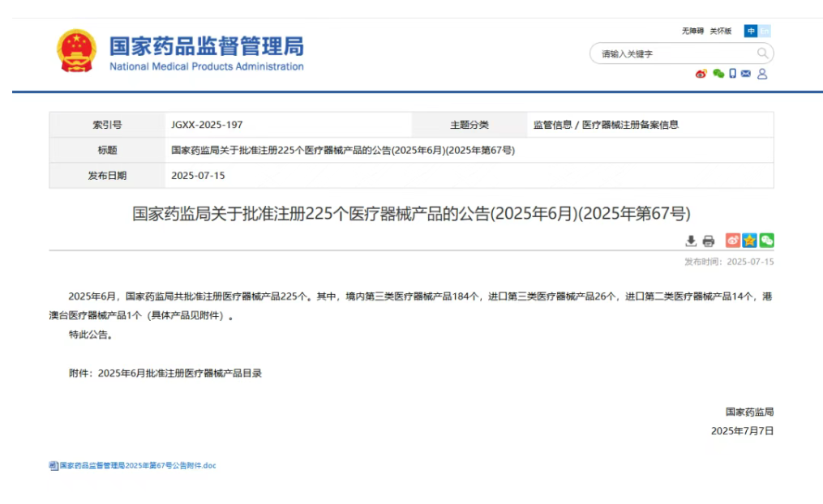Screen dimensions: 823x504
Task: Open the WeChat icon in the header
Action: [x=718, y=74]
